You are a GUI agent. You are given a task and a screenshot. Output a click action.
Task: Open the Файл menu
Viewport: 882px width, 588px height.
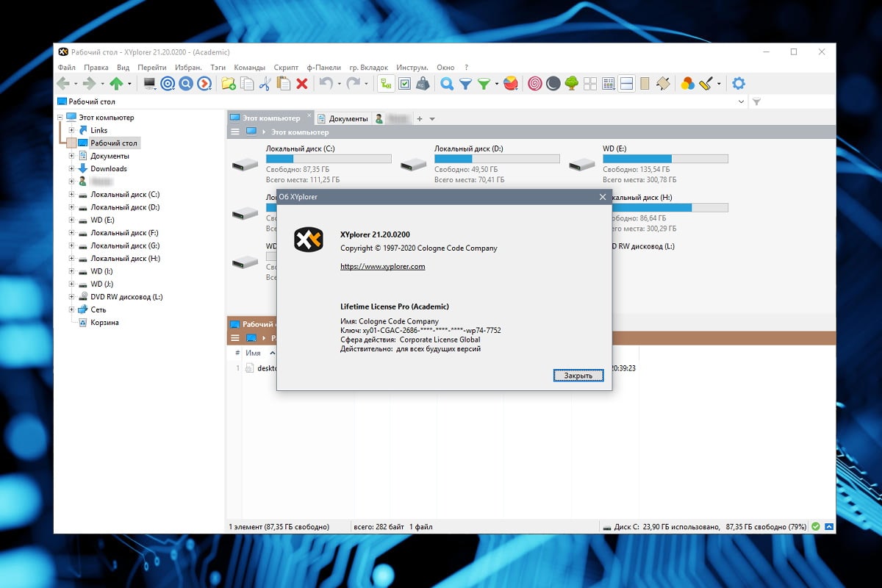(66, 67)
